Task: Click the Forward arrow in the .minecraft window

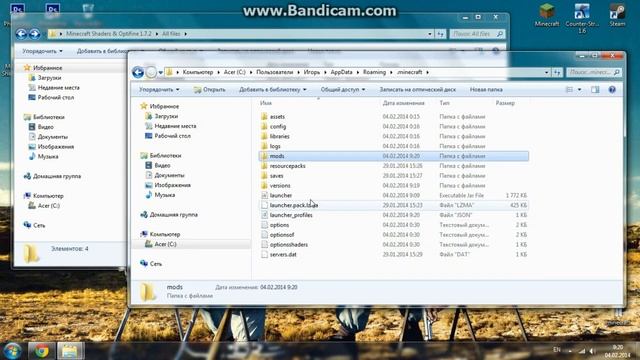Action: [x=151, y=73]
